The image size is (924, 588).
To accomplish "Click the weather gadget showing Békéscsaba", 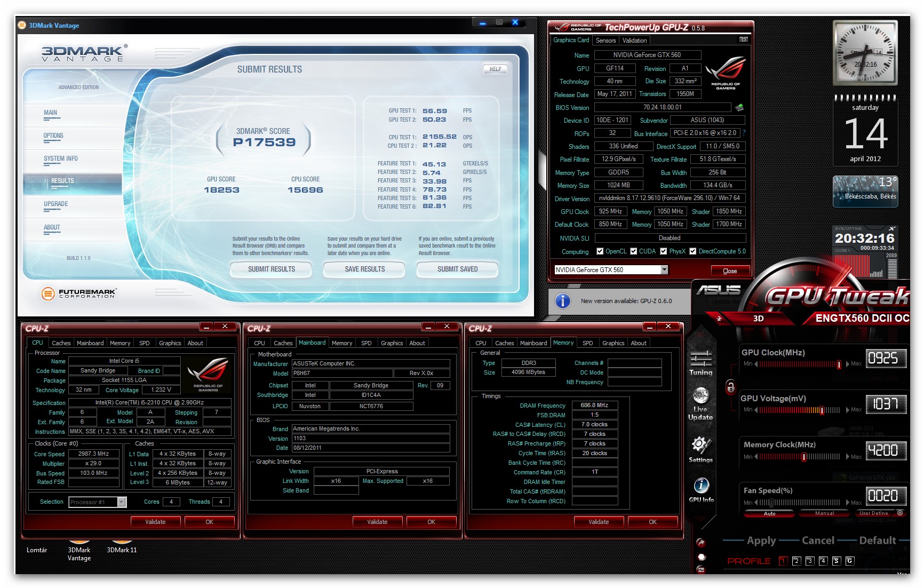I will [x=865, y=191].
